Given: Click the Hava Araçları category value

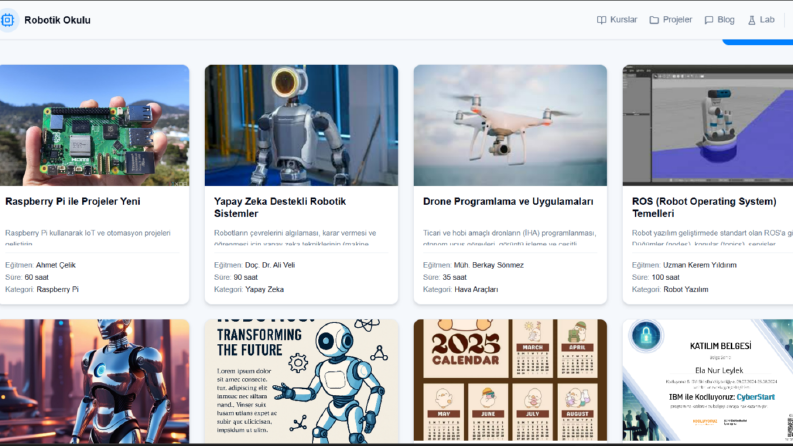Looking at the screenshot, I should (x=476, y=289).
